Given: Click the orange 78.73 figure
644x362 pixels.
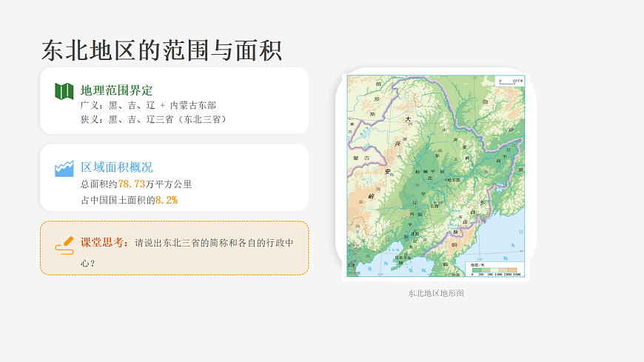Looking at the screenshot, I should [132, 184].
